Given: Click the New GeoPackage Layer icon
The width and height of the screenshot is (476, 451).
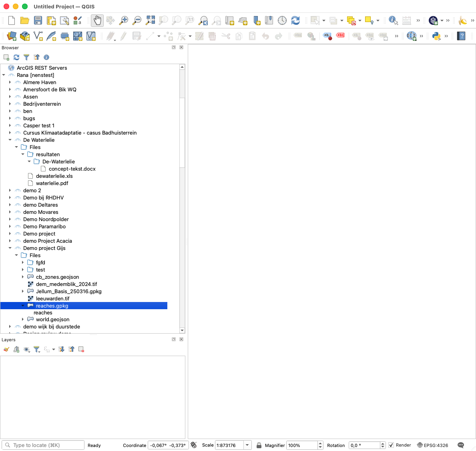Looking at the screenshot, I should [24, 36].
